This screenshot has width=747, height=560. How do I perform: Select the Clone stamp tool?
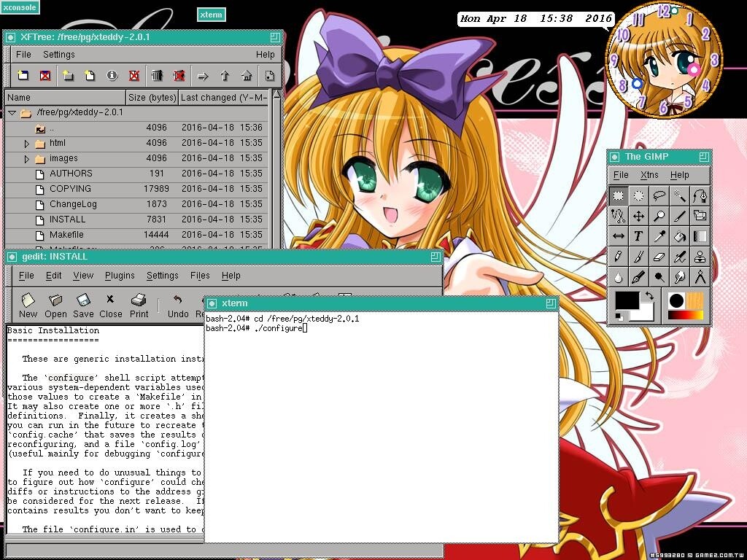[x=700, y=257]
